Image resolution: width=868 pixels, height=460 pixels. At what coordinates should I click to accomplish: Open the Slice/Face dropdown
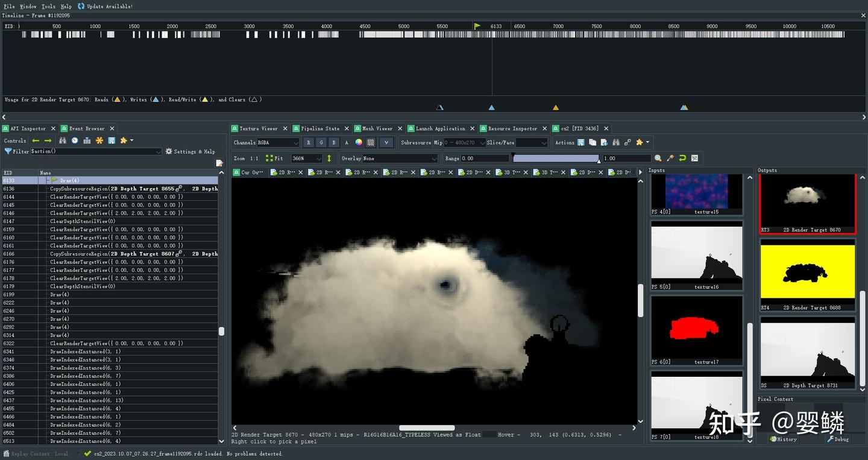(532, 143)
